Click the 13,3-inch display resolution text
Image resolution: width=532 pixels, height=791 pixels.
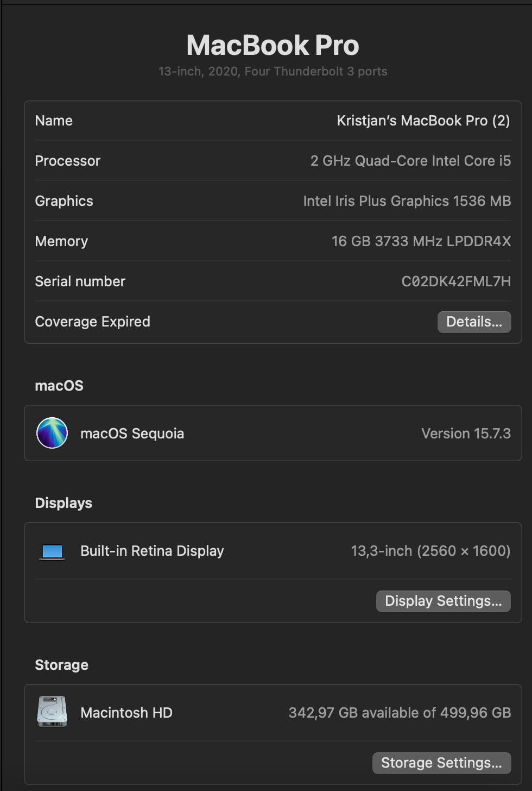(430, 551)
